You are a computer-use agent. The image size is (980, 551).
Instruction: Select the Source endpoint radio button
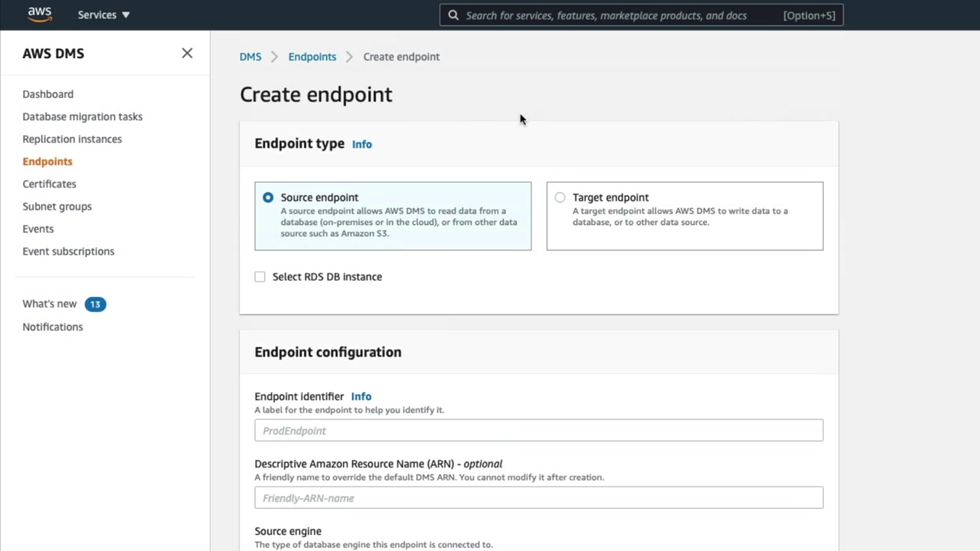coord(268,197)
